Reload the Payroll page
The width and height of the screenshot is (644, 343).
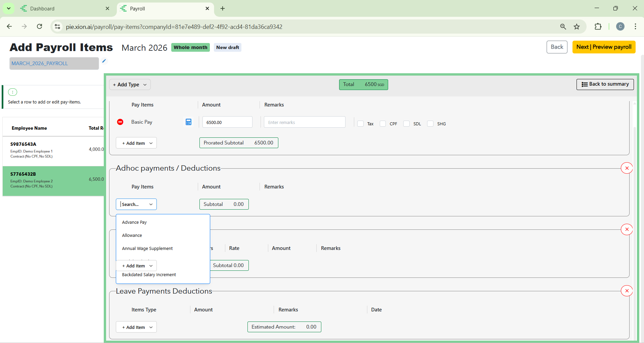(40, 27)
